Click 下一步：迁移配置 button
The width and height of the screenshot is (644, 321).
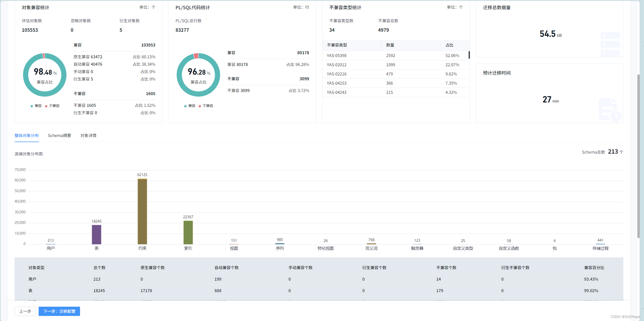59,311
